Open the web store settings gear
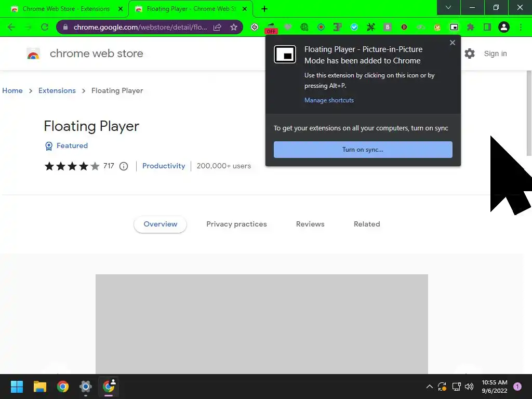The width and height of the screenshot is (532, 399). [x=470, y=54]
